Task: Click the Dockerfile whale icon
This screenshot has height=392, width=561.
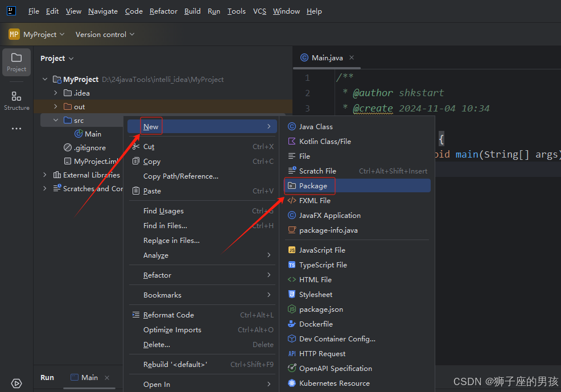Action: 292,324
